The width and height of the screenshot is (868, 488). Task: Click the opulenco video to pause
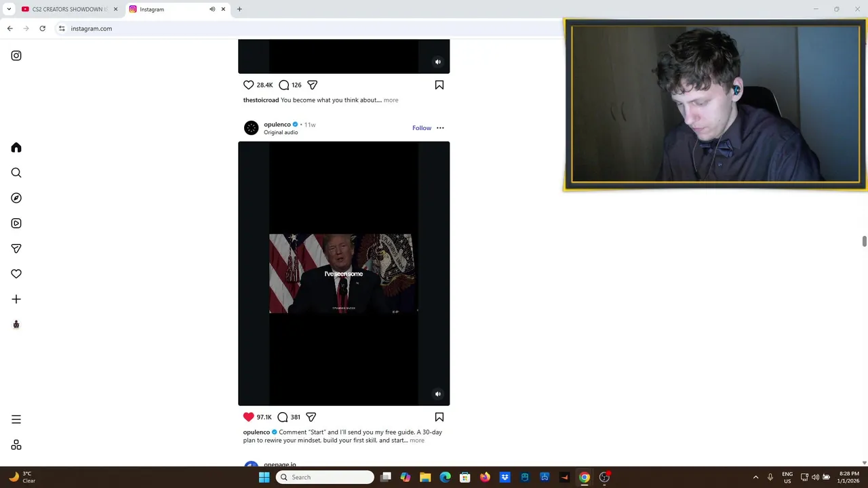(x=344, y=273)
